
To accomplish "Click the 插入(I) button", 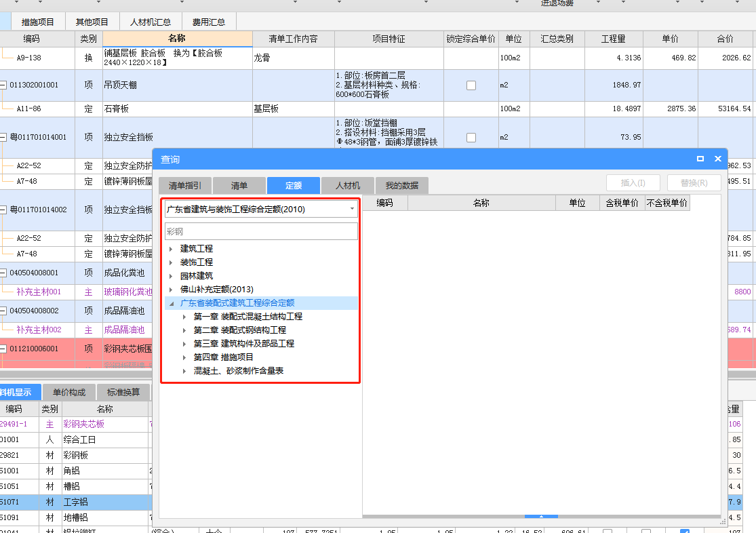I will [633, 183].
